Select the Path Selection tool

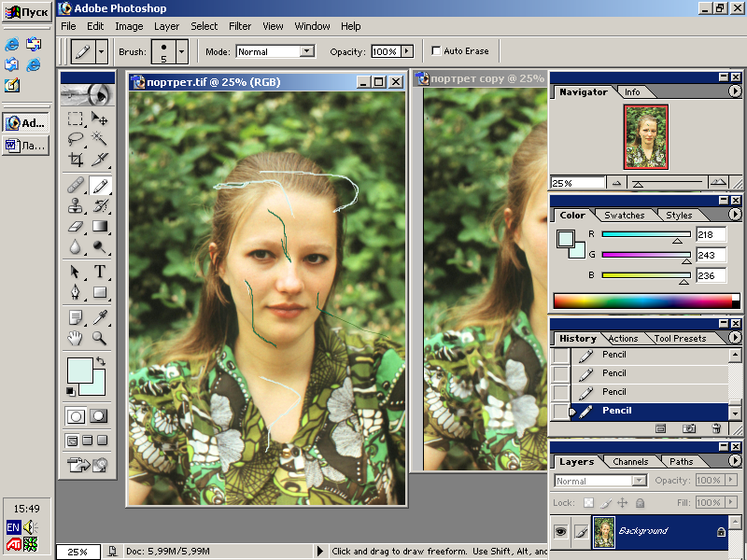(x=76, y=272)
